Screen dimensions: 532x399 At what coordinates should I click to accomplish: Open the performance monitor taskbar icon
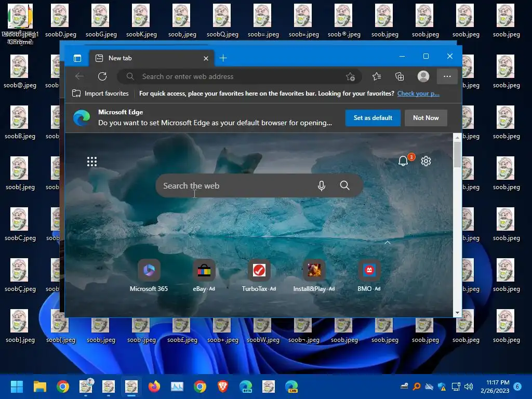tap(177, 387)
